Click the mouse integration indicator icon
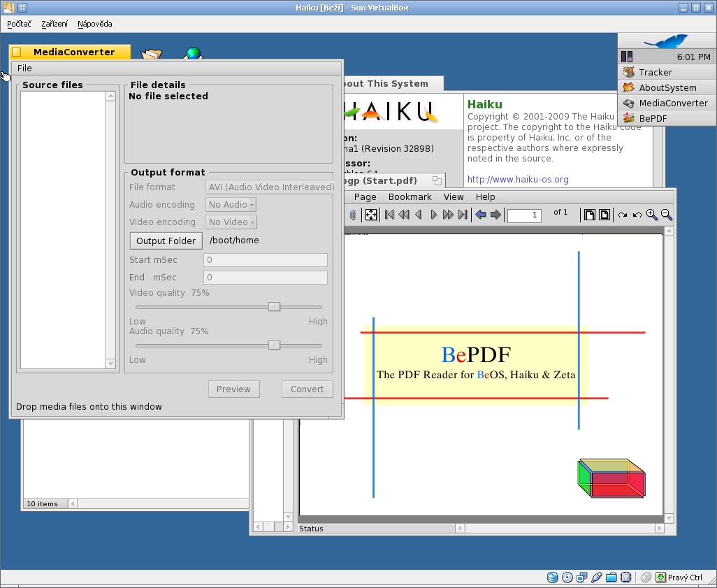 (x=646, y=578)
